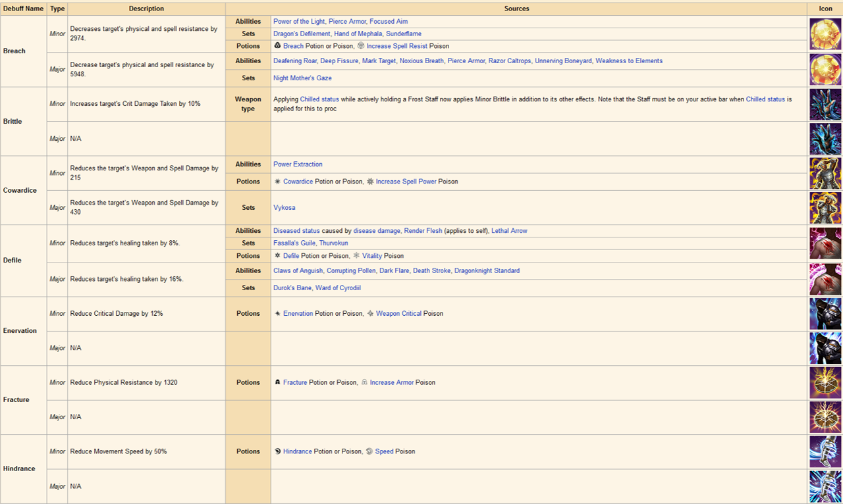Open the Claws of Anguish link

coord(298,270)
